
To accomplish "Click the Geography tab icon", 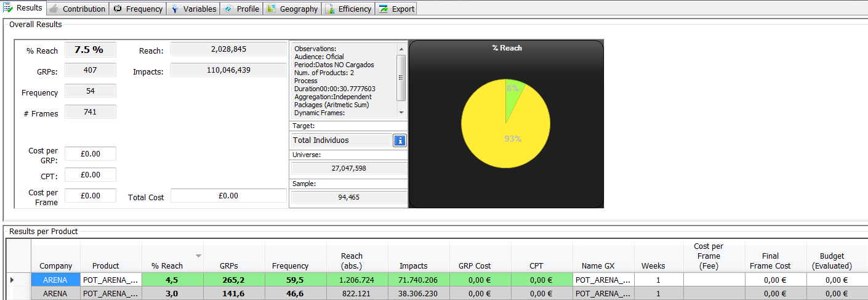I will pyautogui.click(x=271, y=9).
